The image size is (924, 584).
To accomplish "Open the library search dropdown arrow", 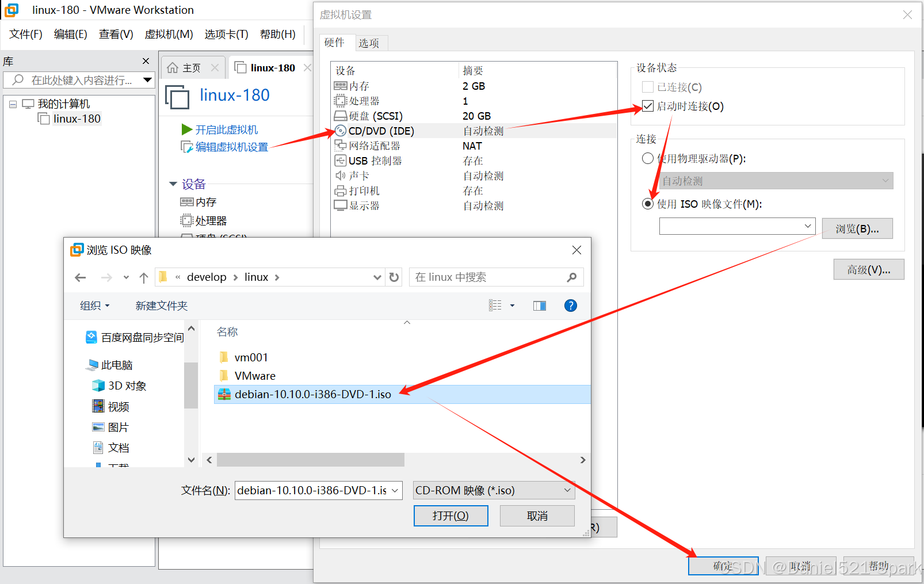I will pyautogui.click(x=147, y=80).
